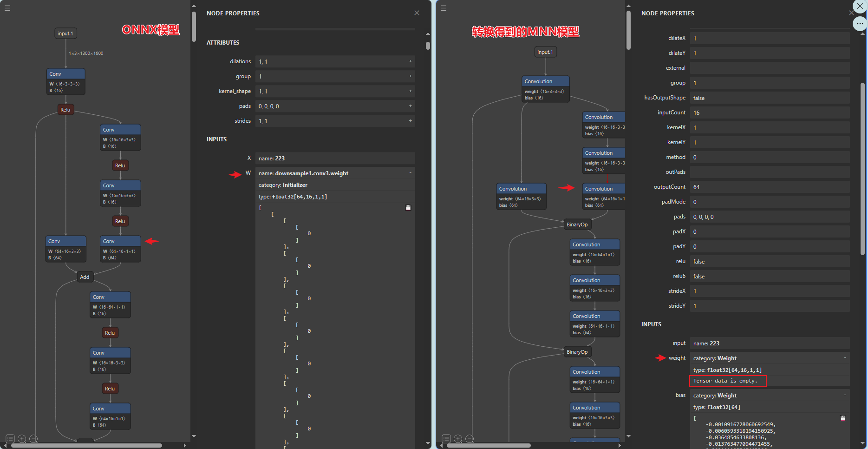This screenshot has height=449, width=868.
Task: Select the Conv node with W 64×16×3×3
Action: click(x=65, y=249)
